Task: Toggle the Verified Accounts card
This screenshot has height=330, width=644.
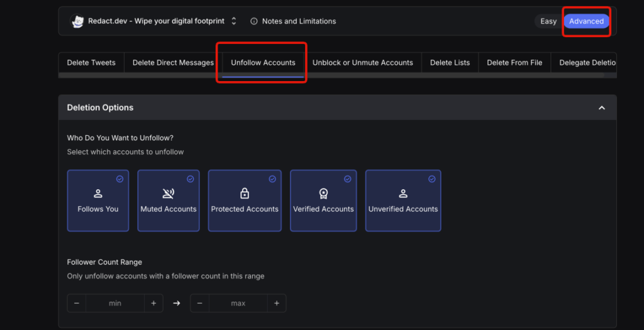Action: click(x=323, y=201)
